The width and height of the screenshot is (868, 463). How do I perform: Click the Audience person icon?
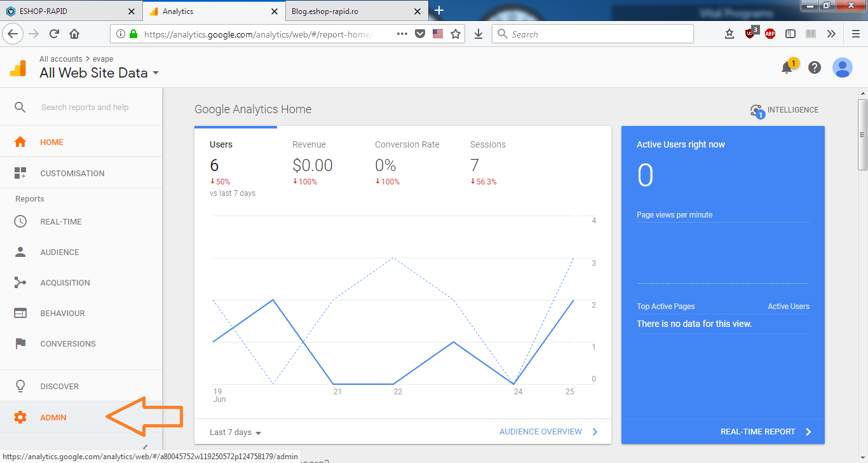(x=20, y=252)
